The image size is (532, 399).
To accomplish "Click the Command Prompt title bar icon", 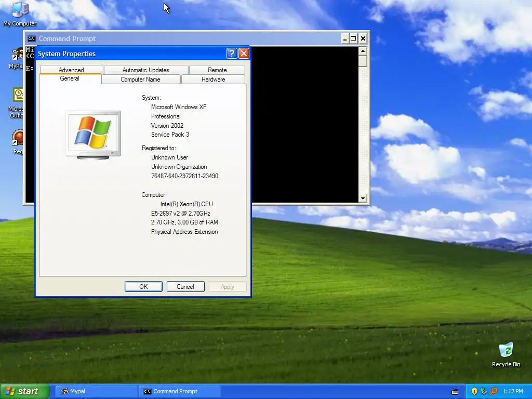I will tap(32, 38).
